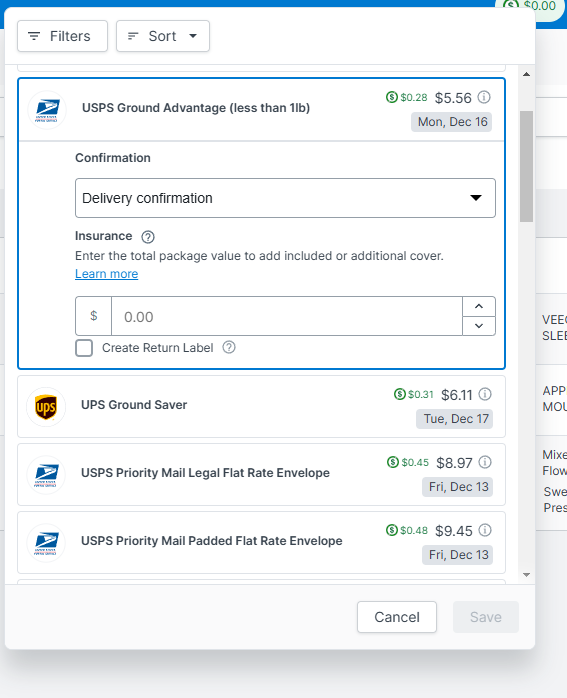Open the Delivery confirmation dropdown
Image resolution: width=567 pixels, height=698 pixels.
coord(285,198)
